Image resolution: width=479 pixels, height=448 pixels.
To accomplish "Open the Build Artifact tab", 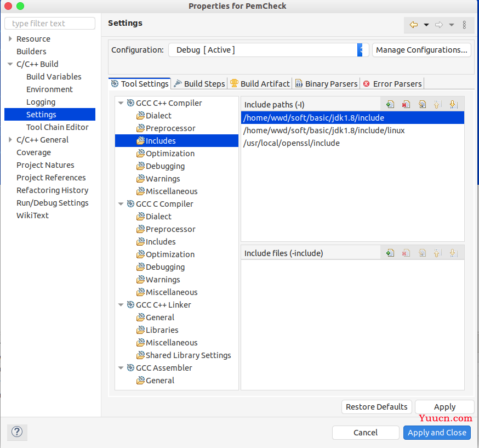I will click(x=260, y=84).
